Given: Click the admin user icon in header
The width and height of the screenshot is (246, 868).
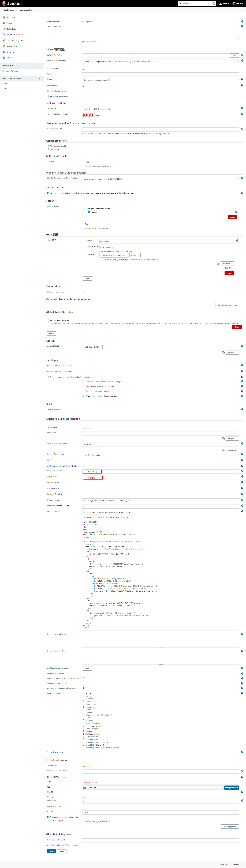Looking at the screenshot, I should pos(220,4).
